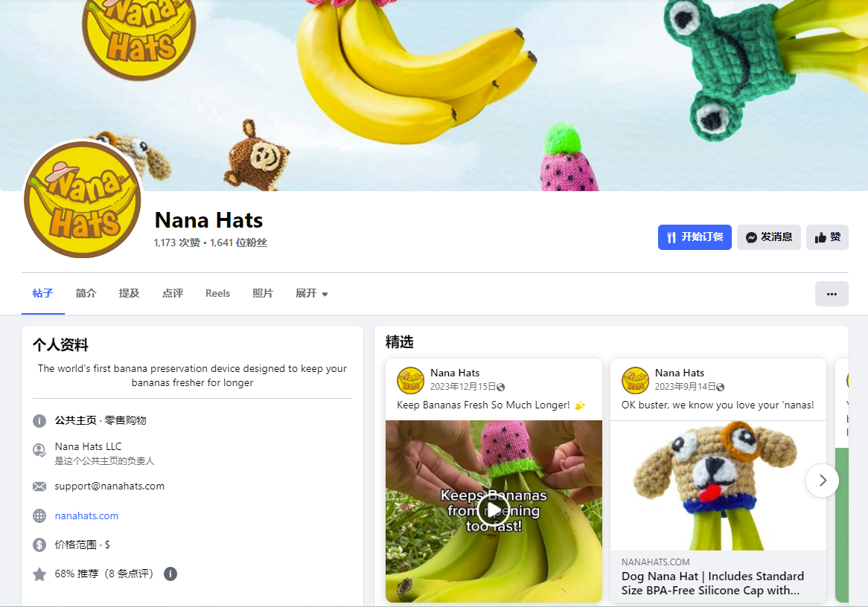The height and width of the screenshot is (607, 868).
Task: Expand the 展开 dropdown in page tabs
Action: pyautogui.click(x=312, y=293)
